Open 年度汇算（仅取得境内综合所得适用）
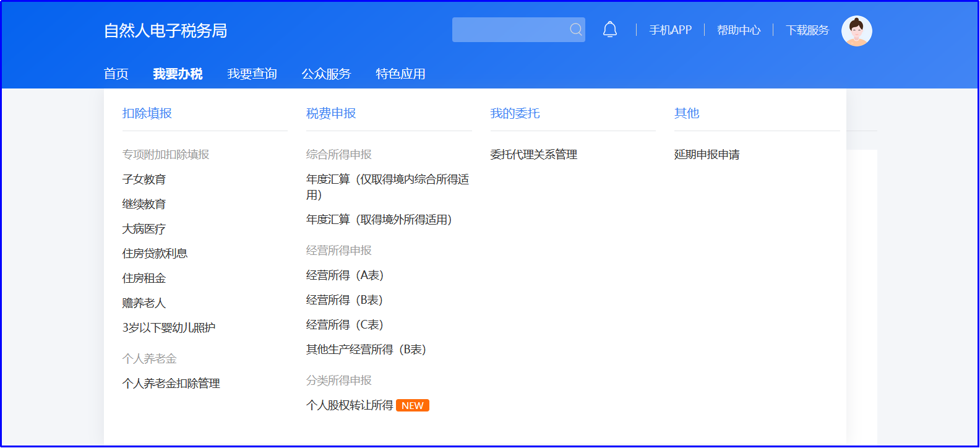 coord(388,187)
